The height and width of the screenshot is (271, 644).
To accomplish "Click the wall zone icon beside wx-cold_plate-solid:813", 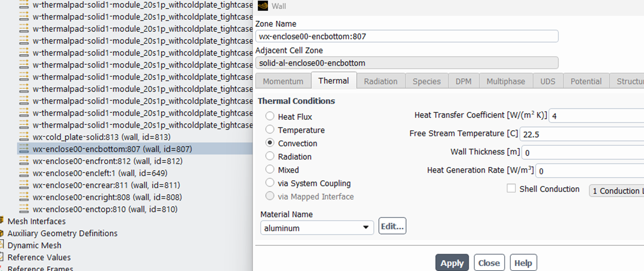I will [x=24, y=137].
